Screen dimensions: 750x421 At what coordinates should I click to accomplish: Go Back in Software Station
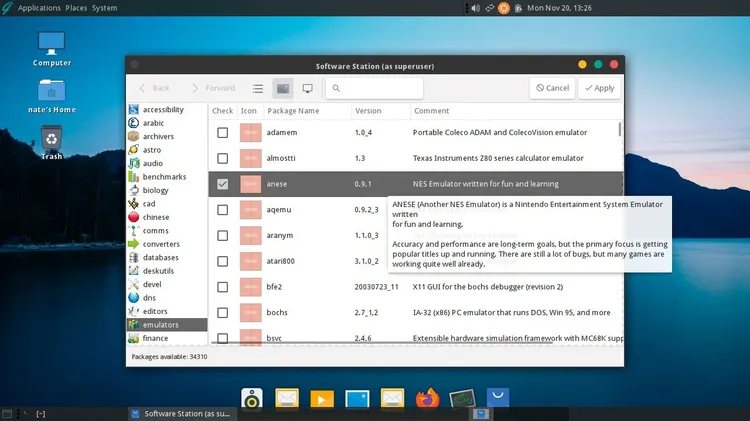(154, 88)
